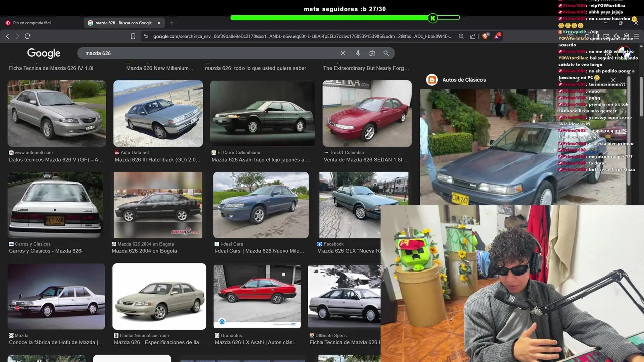The width and height of the screenshot is (644, 362).
Task: Bookmark this page with the bookmark icon
Action: click(133, 36)
